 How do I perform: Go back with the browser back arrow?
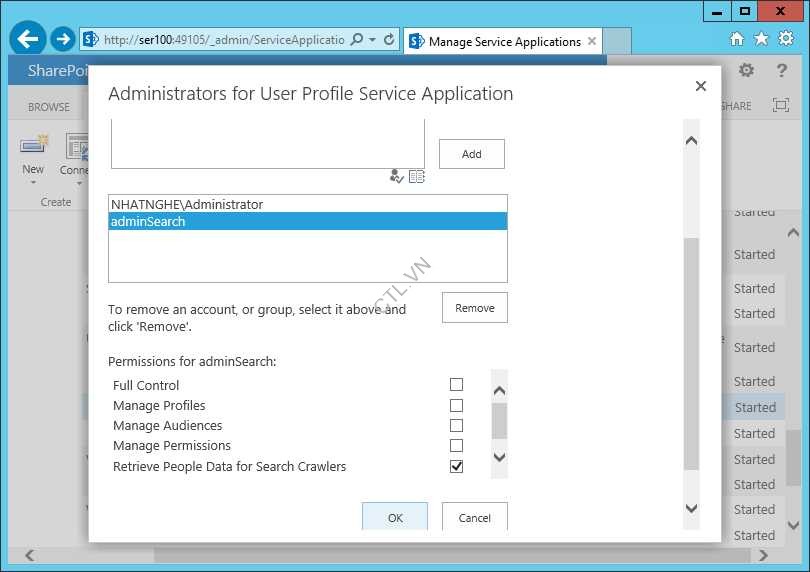[x=27, y=38]
